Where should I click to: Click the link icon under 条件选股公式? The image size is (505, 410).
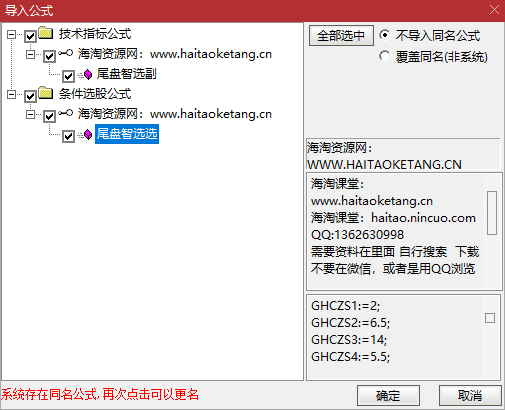pos(65,113)
